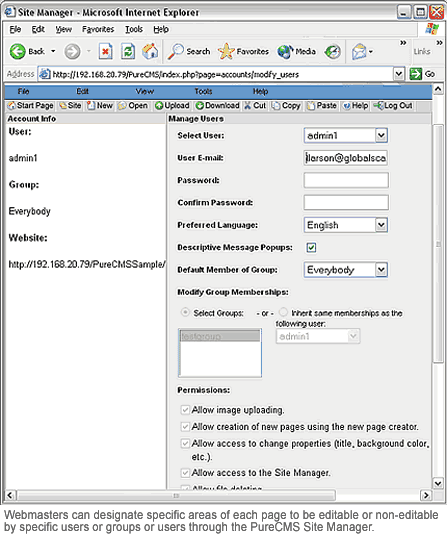Open the Site Manager blue-bar Tools menu
The image size is (447, 537).
[x=203, y=91]
